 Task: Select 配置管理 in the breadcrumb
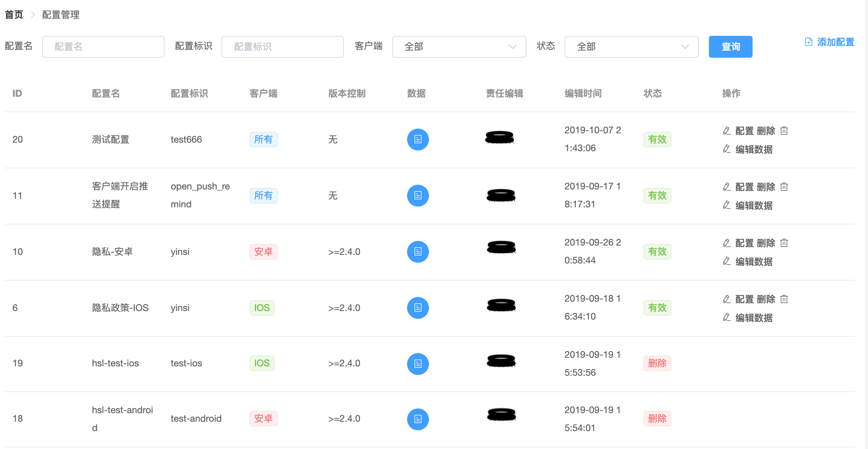[60, 15]
